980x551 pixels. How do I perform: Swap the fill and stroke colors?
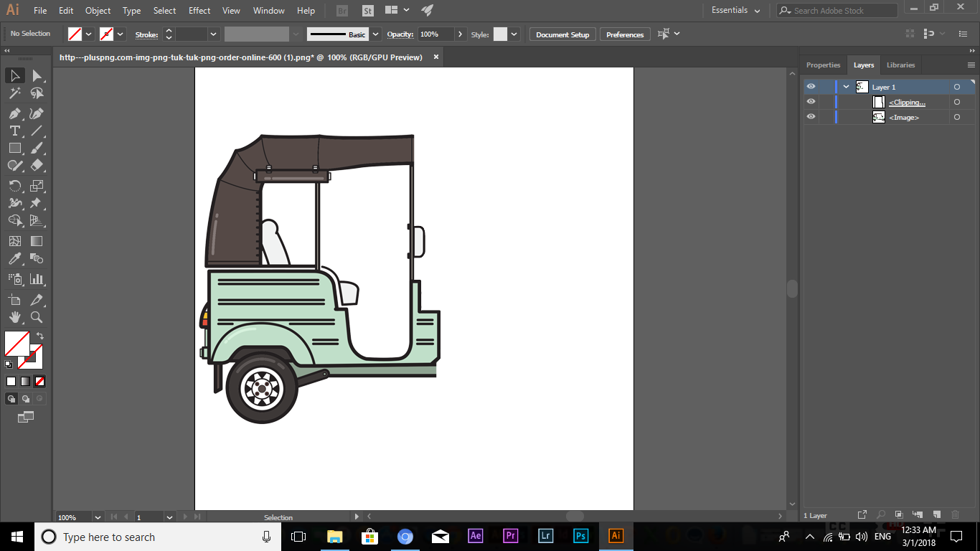pyautogui.click(x=40, y=335)
